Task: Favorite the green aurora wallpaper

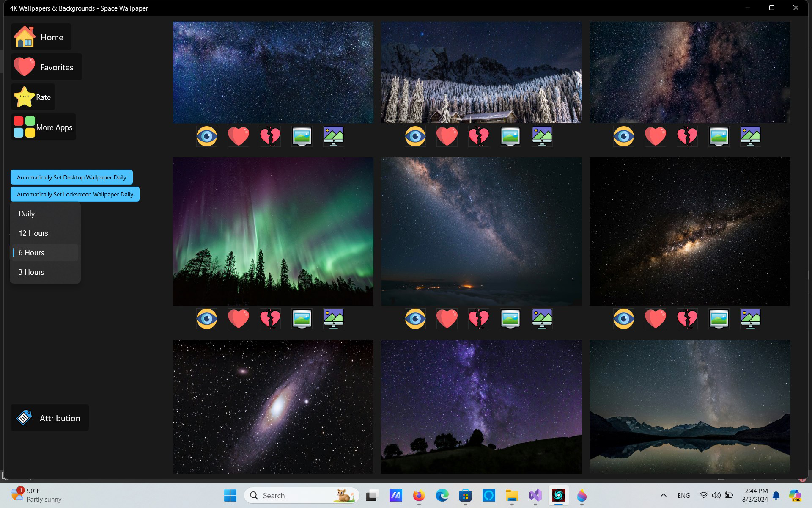Action: (239, 319)
